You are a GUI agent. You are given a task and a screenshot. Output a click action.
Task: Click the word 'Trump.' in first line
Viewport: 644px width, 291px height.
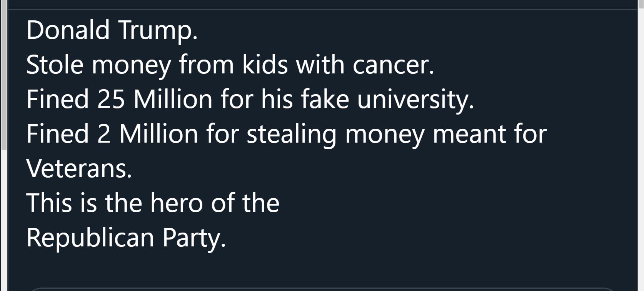pos(158,30)
